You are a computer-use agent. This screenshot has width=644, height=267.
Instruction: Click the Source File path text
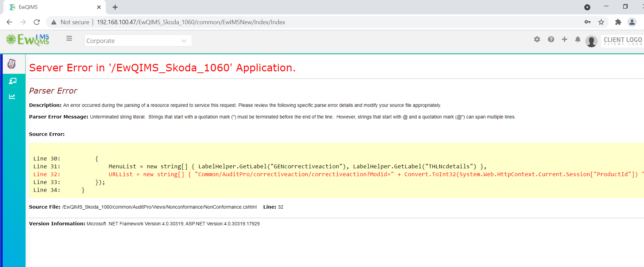tap(159, 207)
